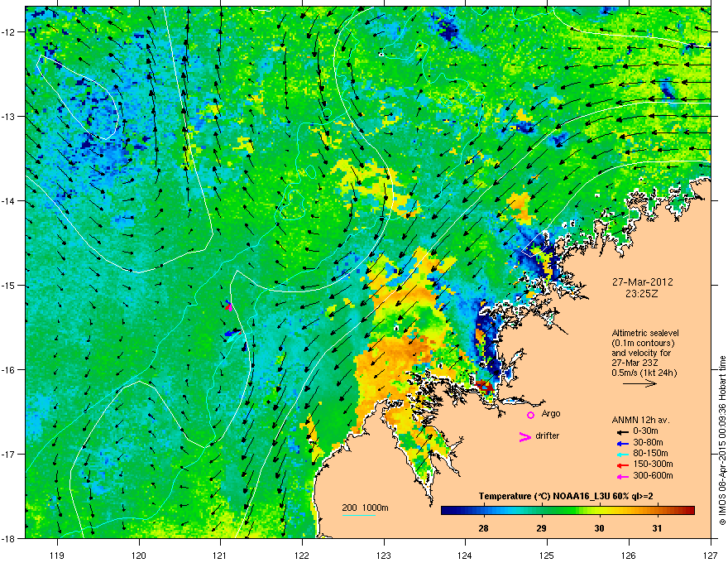
Task: Click the blue 30-80m arrow legend icon
Action: tap(623, 443)
